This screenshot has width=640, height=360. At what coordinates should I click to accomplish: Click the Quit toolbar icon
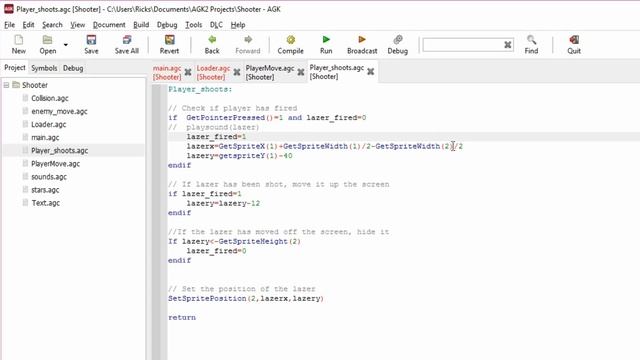click(574, 44)
